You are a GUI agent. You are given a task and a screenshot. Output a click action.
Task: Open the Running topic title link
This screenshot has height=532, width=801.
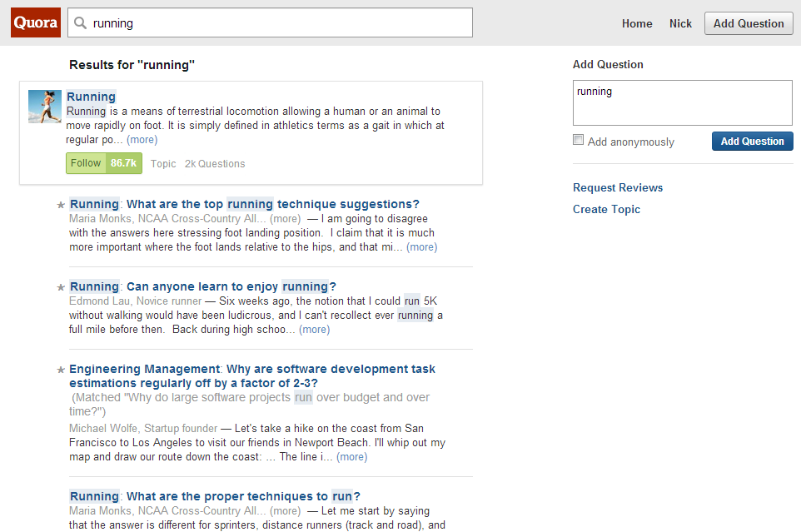(91, 97)
